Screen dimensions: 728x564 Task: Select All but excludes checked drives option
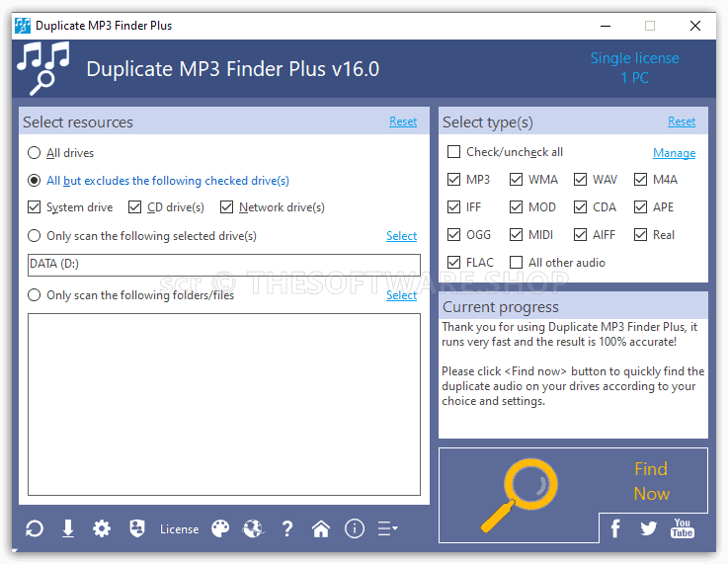pyautogui.click(x=34, y=180)
